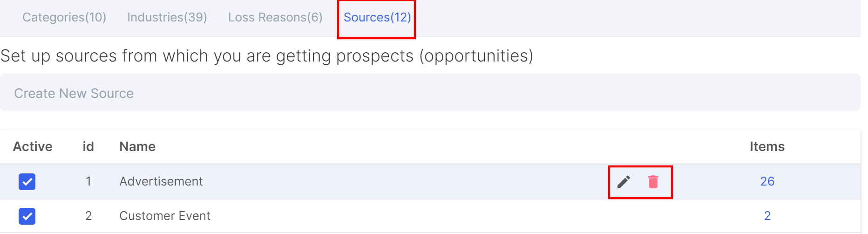
Task: Sort by the Name column header
Action: point(137,146)
